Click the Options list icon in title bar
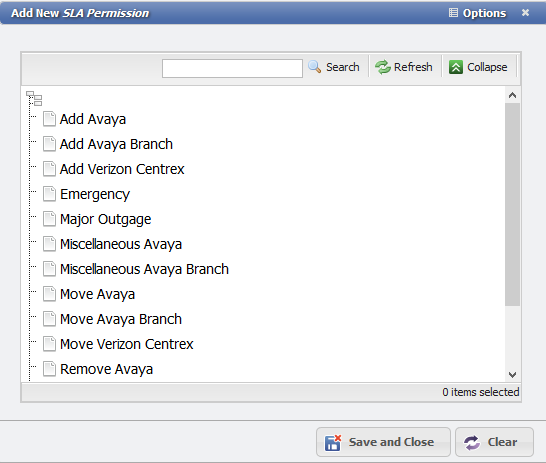The image size is (546, 463). [453, 13]
